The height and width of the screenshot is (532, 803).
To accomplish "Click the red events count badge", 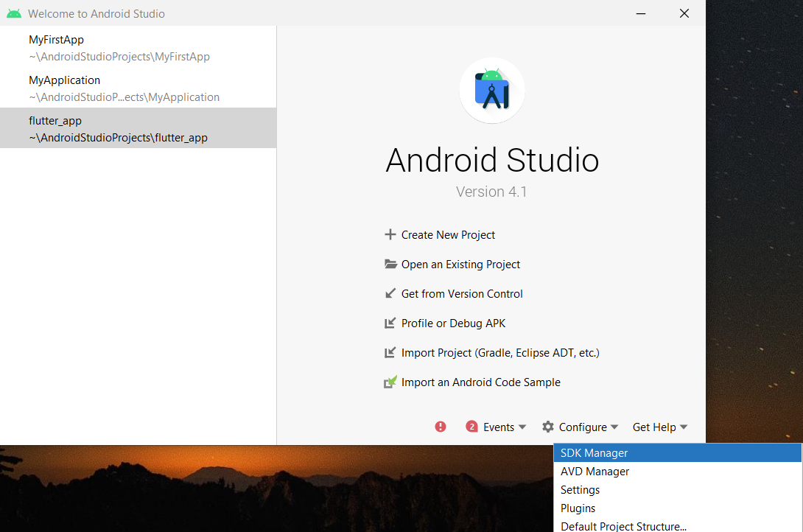I will tap(471, 427).
